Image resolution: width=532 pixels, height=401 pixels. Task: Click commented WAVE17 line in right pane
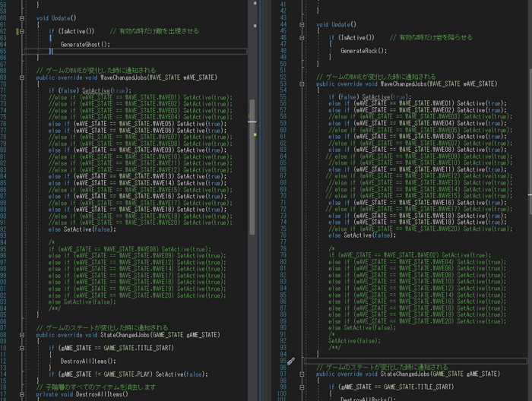[x=419, y=209]
